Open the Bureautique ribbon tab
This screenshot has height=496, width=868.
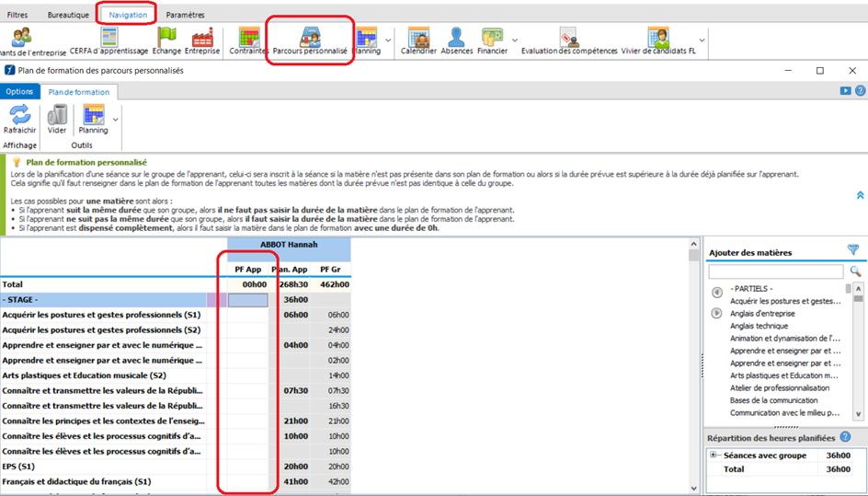(68, 15)
